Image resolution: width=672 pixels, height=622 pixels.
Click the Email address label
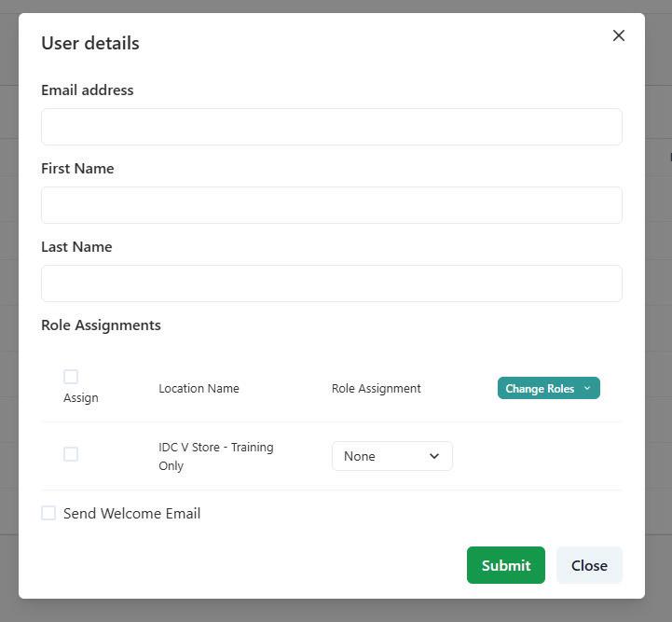pos(88,90)
